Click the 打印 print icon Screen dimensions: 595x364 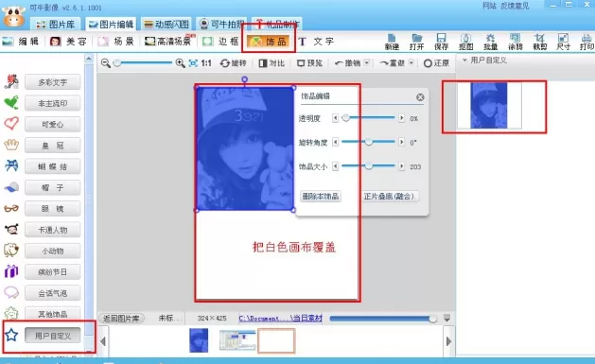[586, 42]
